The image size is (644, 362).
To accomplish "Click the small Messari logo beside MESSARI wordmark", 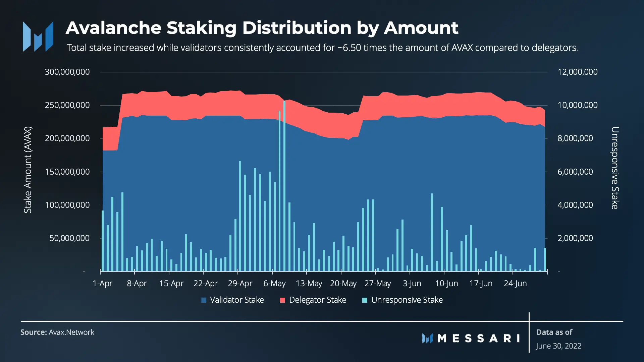I will point(427,338).
